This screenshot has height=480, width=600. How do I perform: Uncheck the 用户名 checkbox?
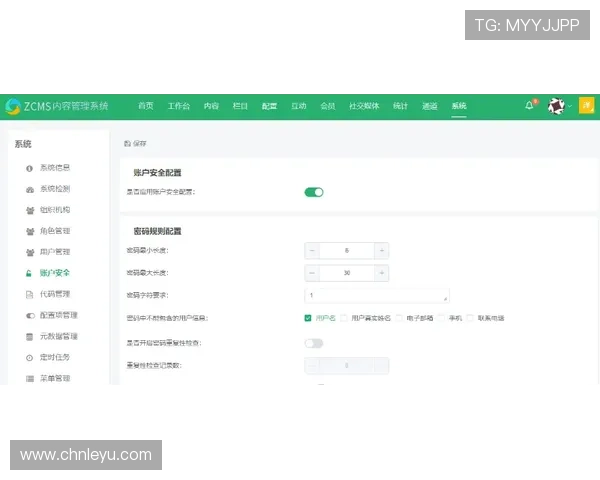pos(308,318)
